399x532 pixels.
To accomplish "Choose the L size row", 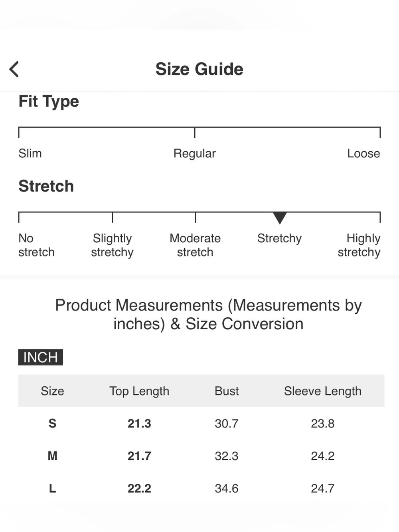I will point(201,488).
